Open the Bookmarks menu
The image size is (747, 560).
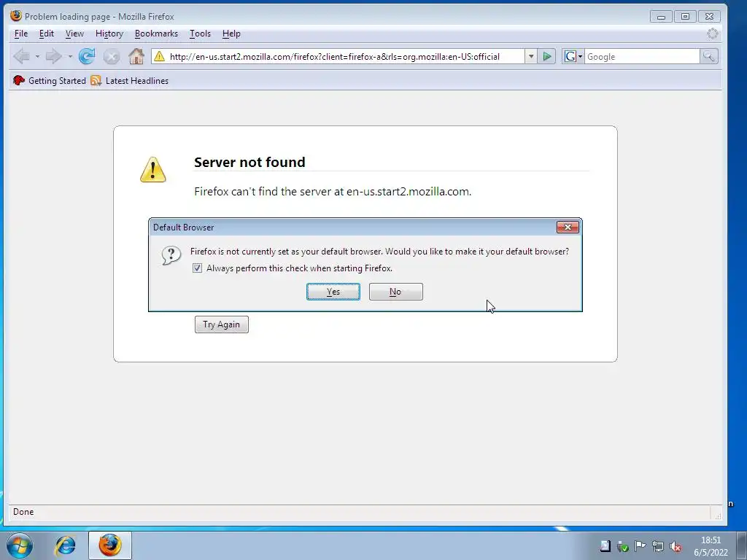coord(156,34)
